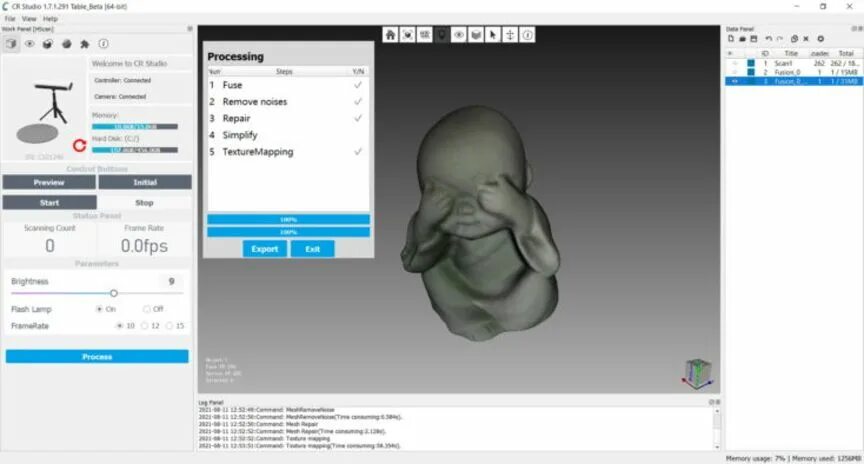864x464 pixels.
Task: Select the Fusion_0 row with ID 2
Action: pos(793,72)
